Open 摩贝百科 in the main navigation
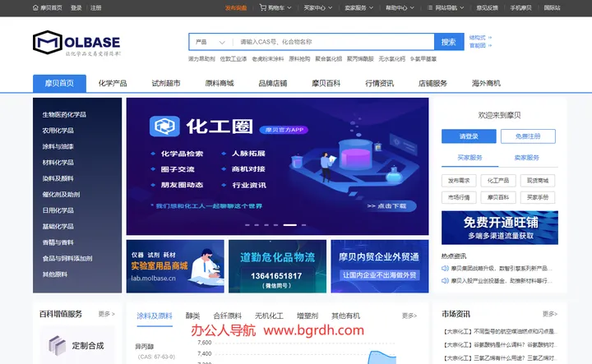Screen dimensions: 592x364 point(326,83)
